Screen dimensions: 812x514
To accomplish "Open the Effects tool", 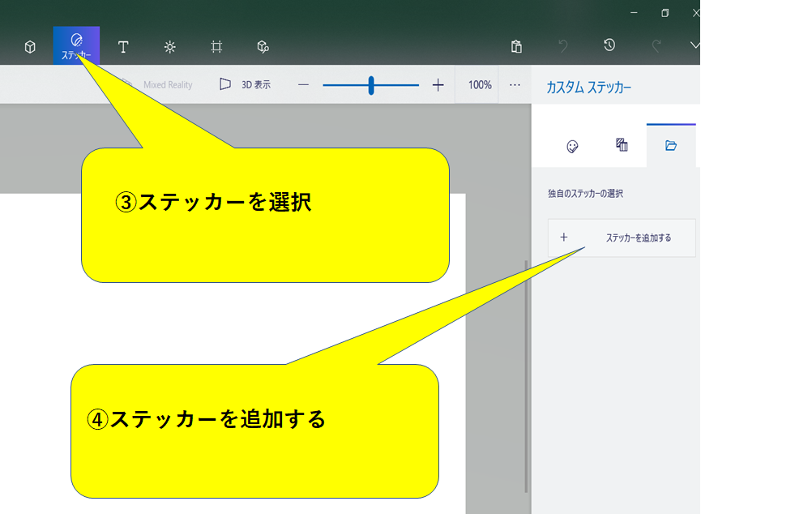I will 170,47.
